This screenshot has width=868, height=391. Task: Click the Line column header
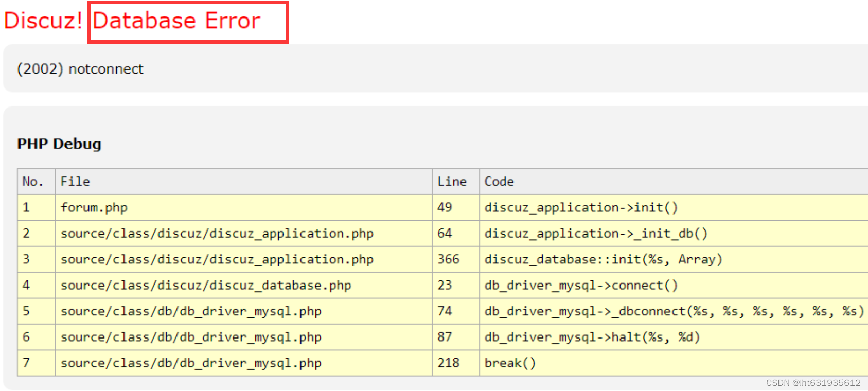(456, 182)
